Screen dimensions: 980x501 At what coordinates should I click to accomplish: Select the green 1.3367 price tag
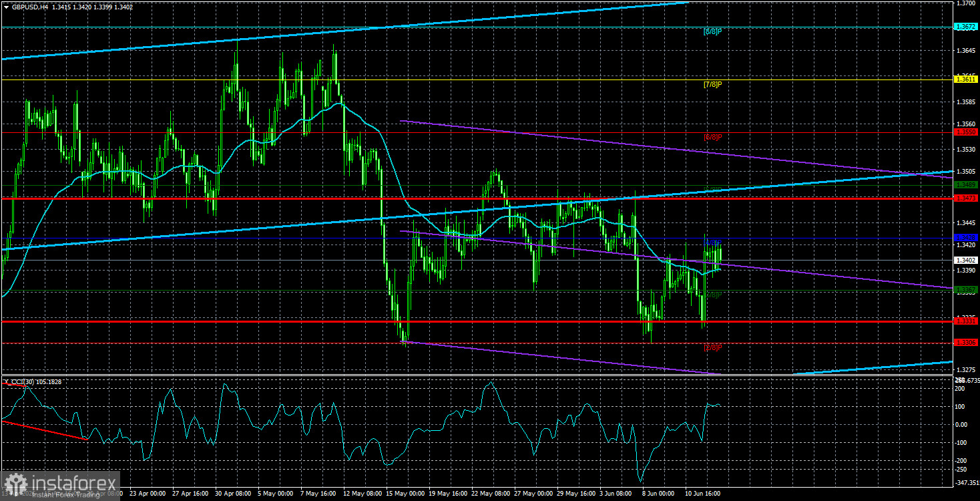point(966,290)
